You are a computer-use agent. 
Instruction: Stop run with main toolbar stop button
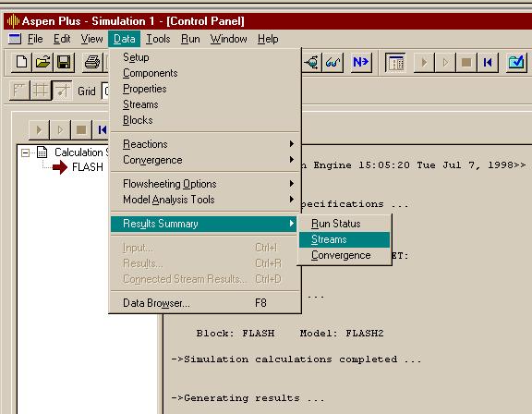[x=466, y=63]
